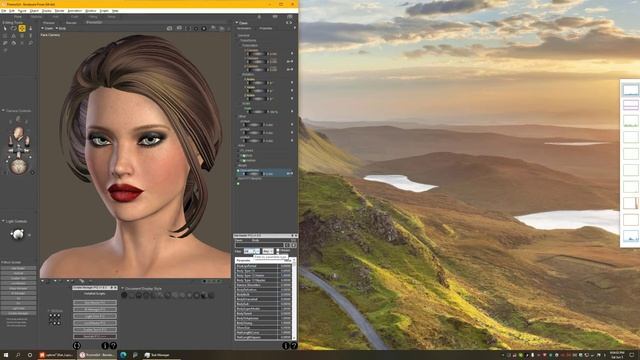Click the second icon above the preview
Image resolution: width=640 pixels, height=360 pixels.
(x=179, y=28)
